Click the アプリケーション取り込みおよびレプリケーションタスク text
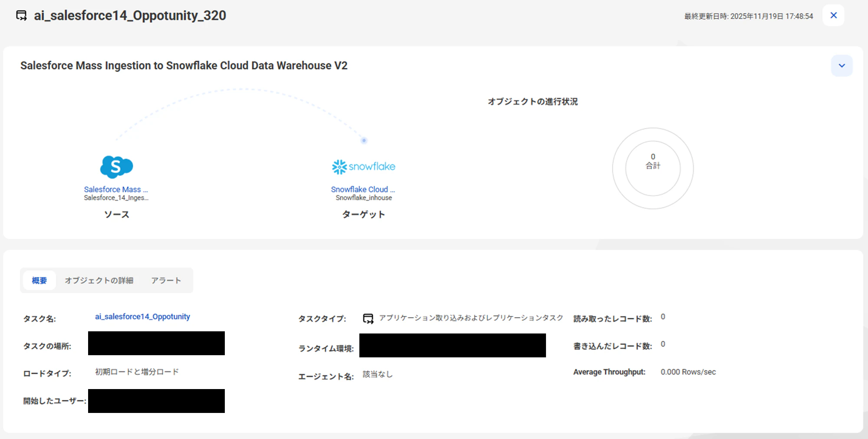Viewport: 868px width, 439px height. [x=471, y=318]
